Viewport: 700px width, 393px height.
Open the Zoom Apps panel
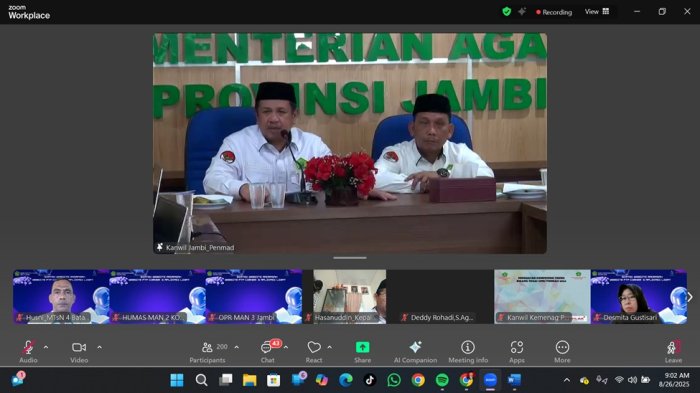(517, 351)
